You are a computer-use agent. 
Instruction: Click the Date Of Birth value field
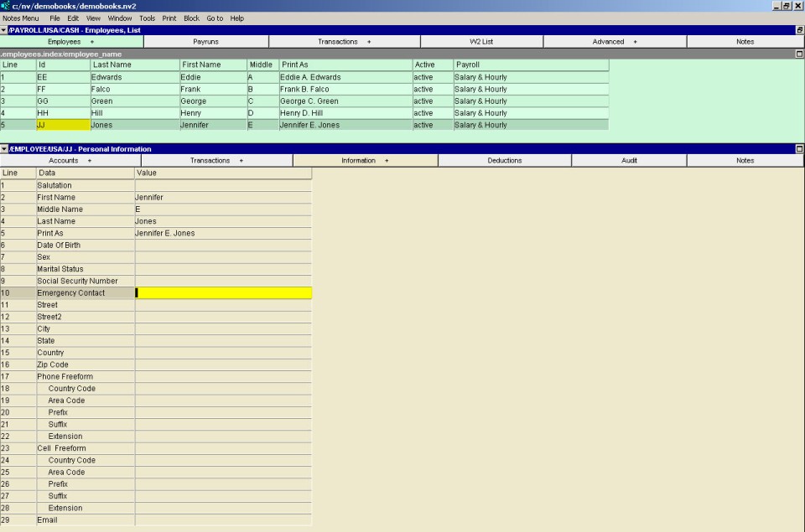pos(223,245)
